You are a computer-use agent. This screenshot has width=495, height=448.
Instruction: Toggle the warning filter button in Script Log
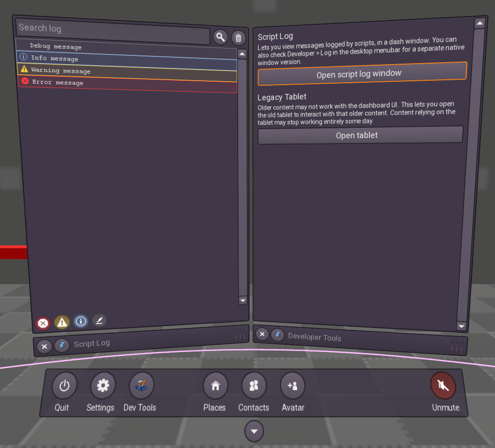(x=62, y=322)
